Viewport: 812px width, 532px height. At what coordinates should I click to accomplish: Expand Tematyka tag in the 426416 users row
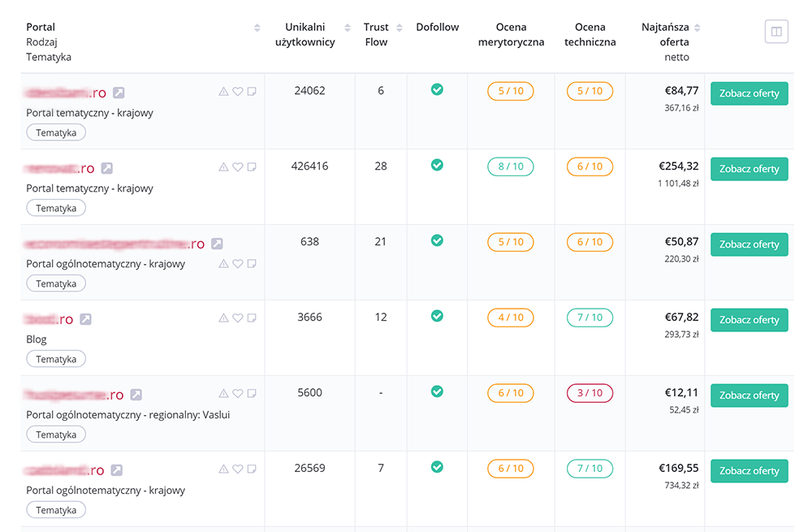pyautogui.click(x=56, y=208)
